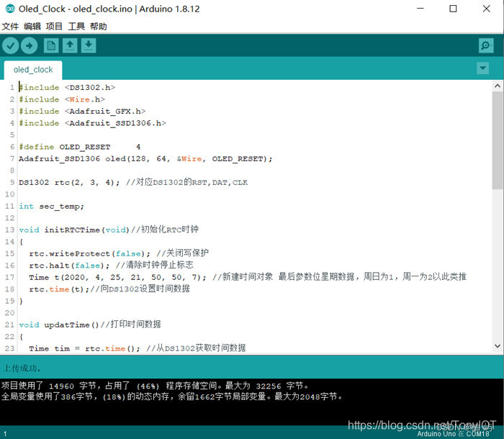Click line number 13 in the gutter
The height and width of the screenshot is (439, 504).
tap(9, 230)
